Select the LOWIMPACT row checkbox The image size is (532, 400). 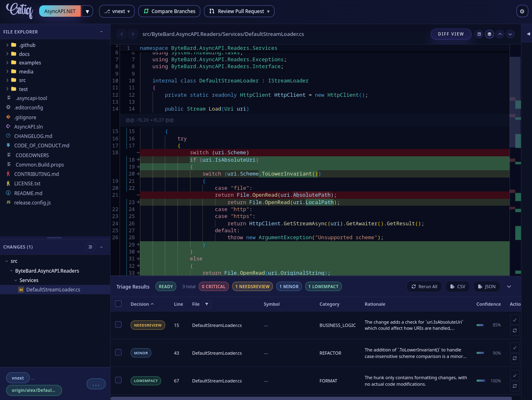pyautogui.click(x=118, y=380)
